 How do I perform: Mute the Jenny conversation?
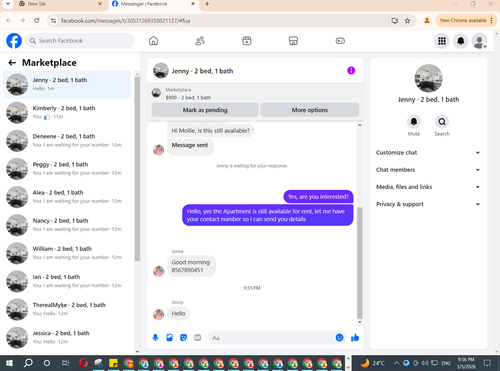[x=414, y=122]
